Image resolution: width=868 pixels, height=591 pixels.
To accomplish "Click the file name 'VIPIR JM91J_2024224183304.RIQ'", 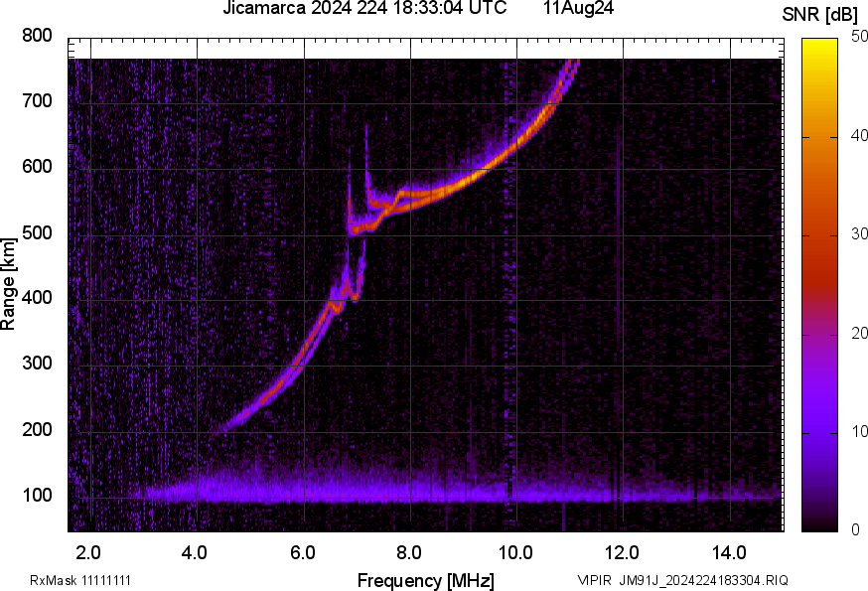I will coord(682,580).
